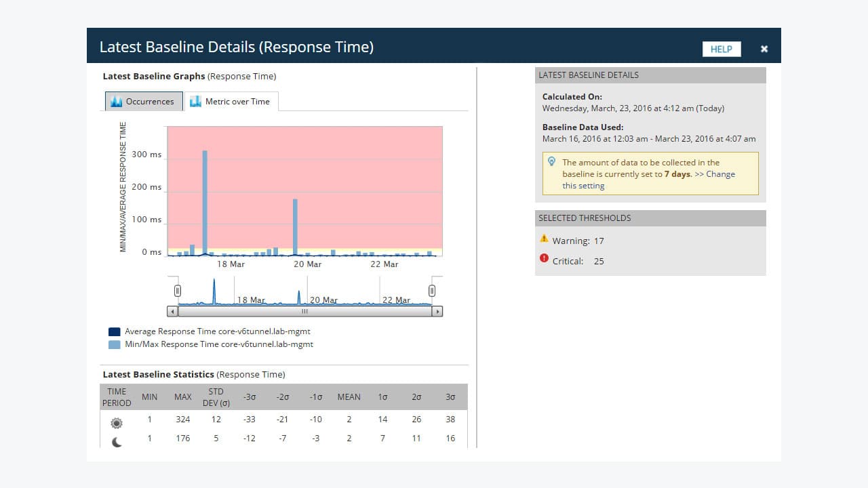The width and height of the screenshot is (868, 488).
Task: Close the Latest Baseline Details dialog
Action: 764,49
